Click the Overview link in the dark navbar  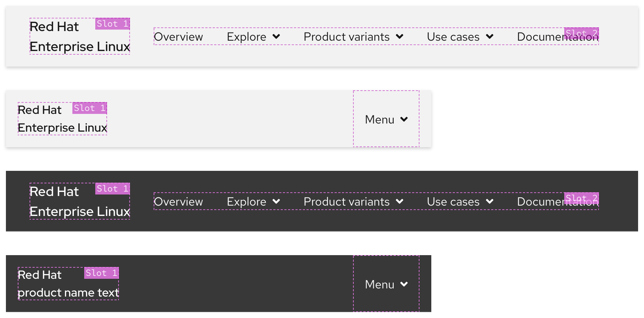tap(178, 202)
